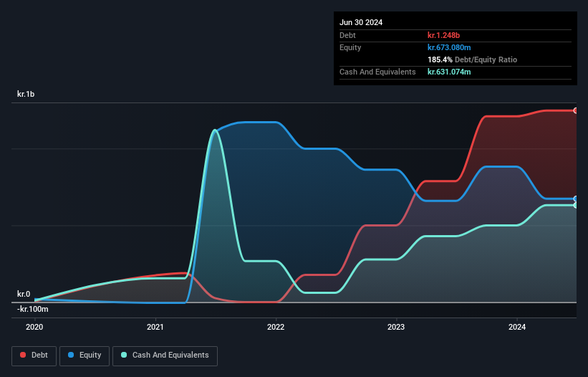Select the 2021 x-axis label

click(155, 327)
